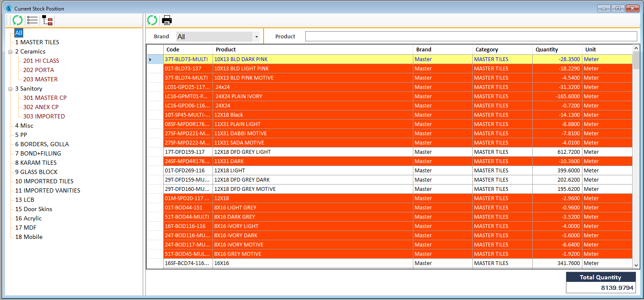This screenshot has width=644, height=300.
Task: Sort by the Code column header
Action: (188, 50)
